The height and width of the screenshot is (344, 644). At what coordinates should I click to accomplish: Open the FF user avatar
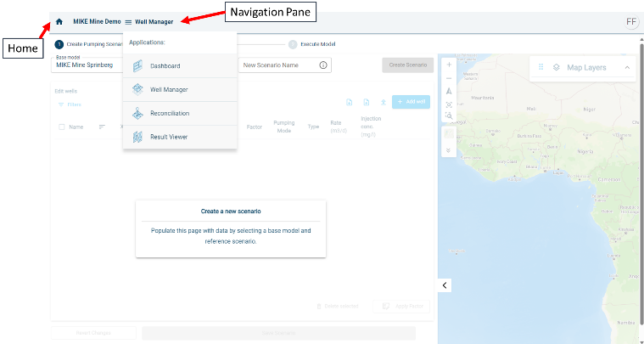coord(631,22)
